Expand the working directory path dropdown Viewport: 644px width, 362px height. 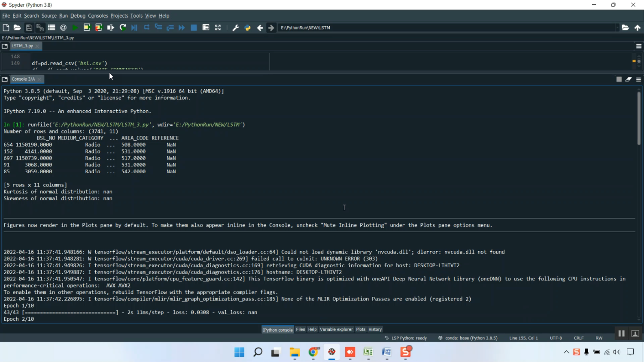(x=617, y=27)
